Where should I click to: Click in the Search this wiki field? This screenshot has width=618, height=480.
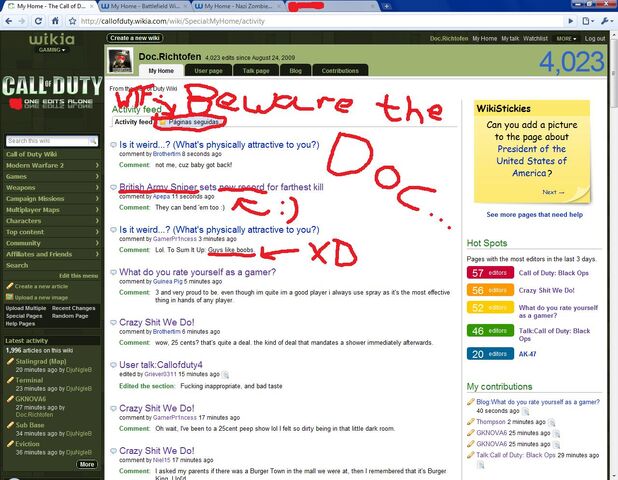pyautogui.click(x=47, y=141)
